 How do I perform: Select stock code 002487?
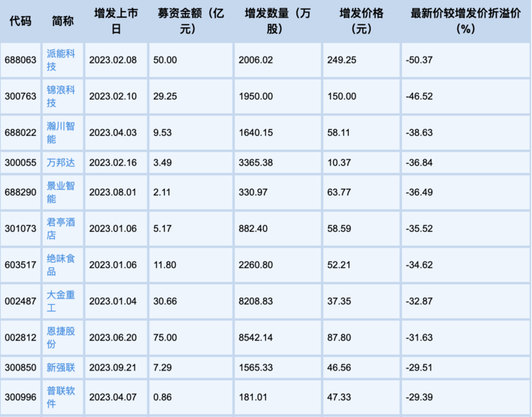click(21, 301)
